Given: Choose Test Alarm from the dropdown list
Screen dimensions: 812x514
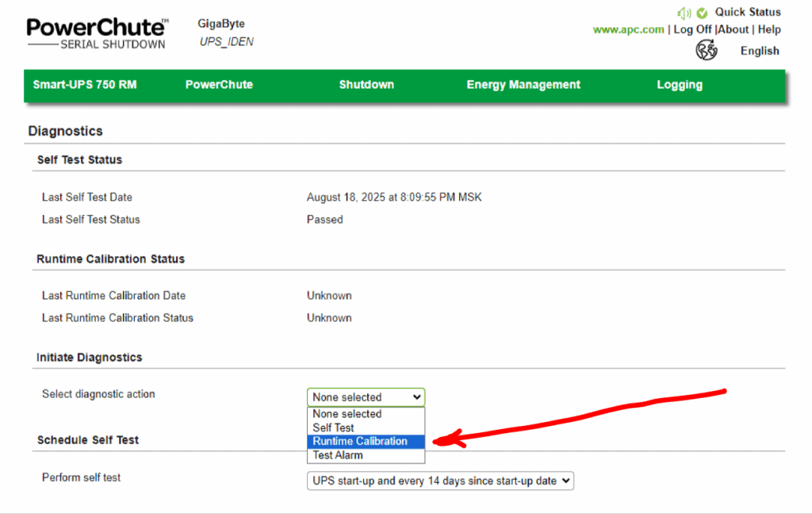Looking at the screenshot, I should tap(366, 455).
